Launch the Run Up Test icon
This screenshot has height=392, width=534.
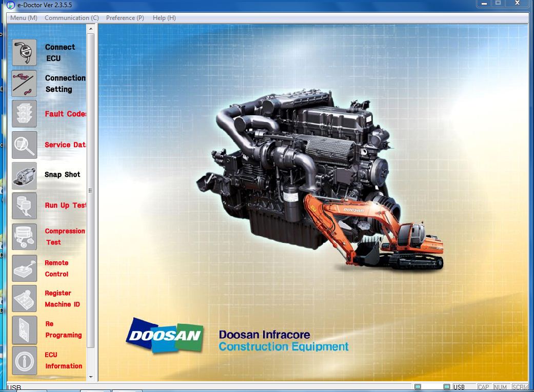point(24,206)
